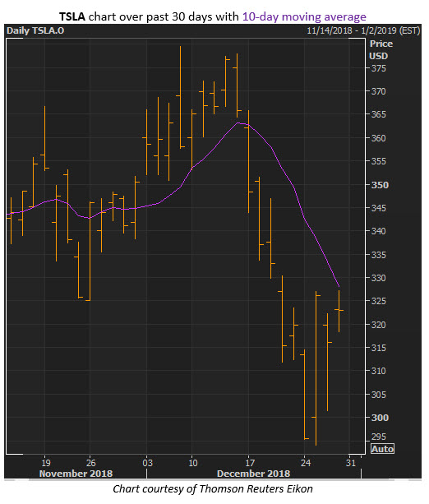
Task: Click the 370 price axis label
Action: (x=378, y=91)
